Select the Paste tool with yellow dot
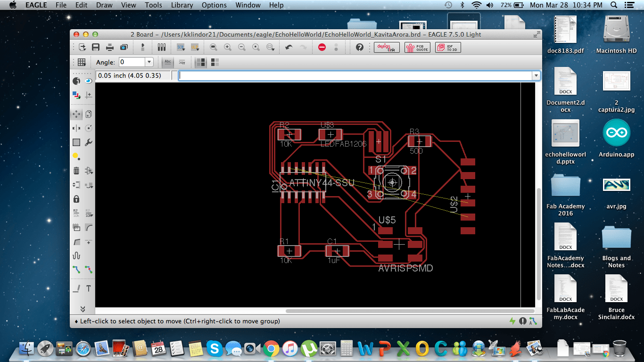The width and height of the screenshot is (644, 362). (x=76, y=156)
